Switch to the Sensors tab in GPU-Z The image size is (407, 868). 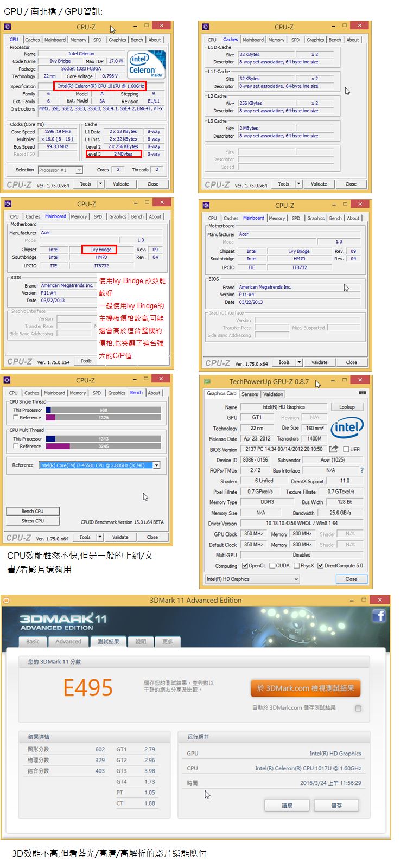pyautogui.click(x=250, y=394)
